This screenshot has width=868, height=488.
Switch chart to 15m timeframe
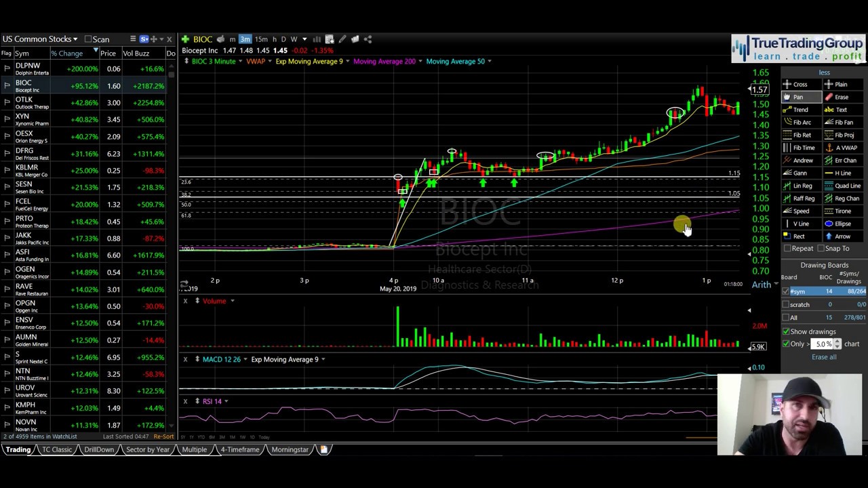pyautogui.click(x=261, y=39)
